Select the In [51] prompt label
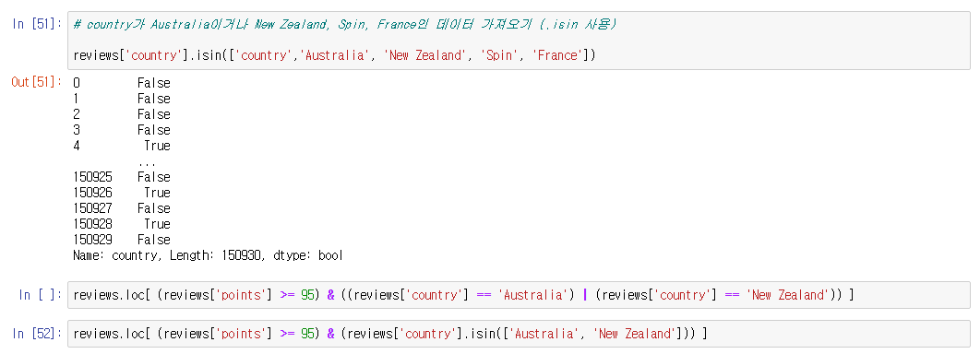Viewport: 980px width, 354px height. (x=37, y=24)
